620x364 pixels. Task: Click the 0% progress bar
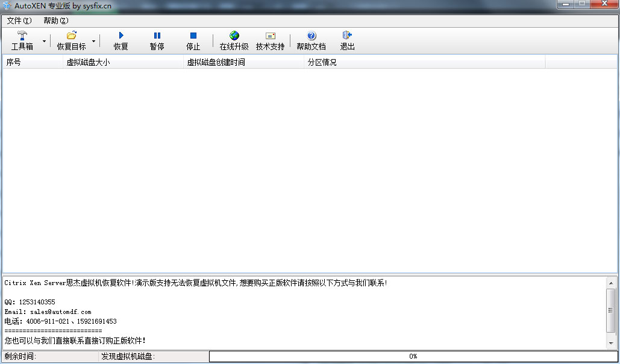pyautogui.click(x=413, y=356)
